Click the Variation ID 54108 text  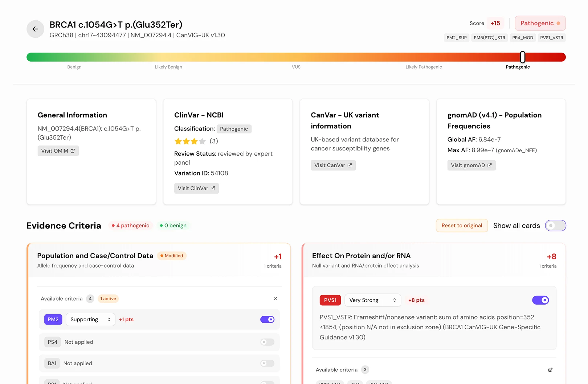pyautogui.click(x=201, y=173)
